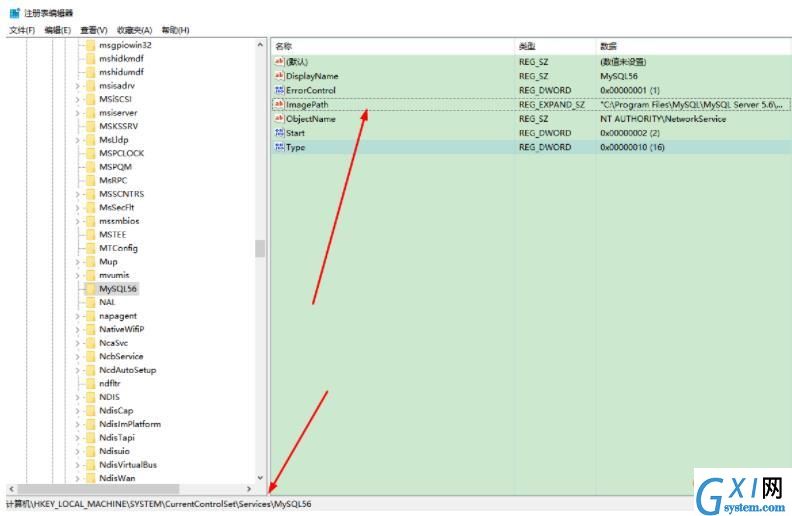This screenshot has width=792, height=516.
Task: Click the tree scroll up arrow
Action: (260, 44)
